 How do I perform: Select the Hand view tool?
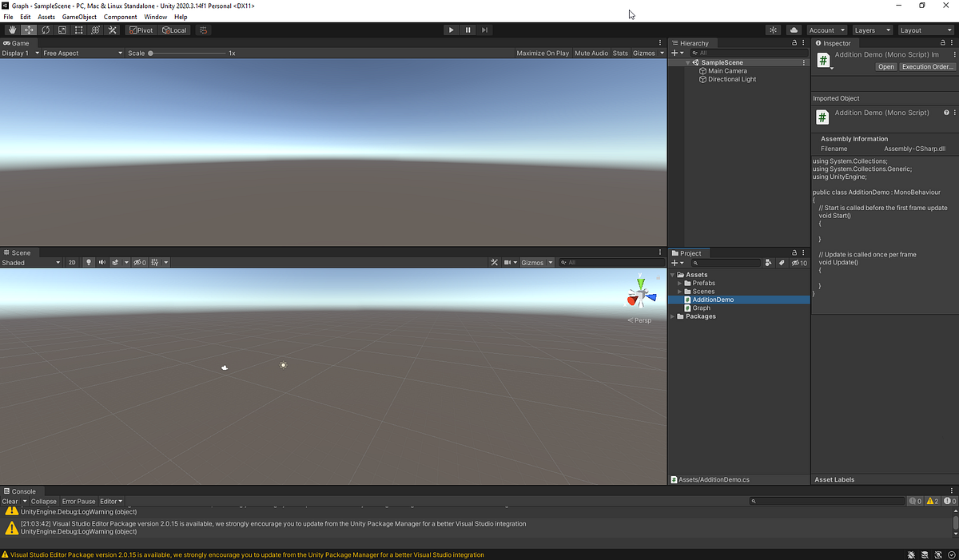pyautogui.click(x=11, y=30)
